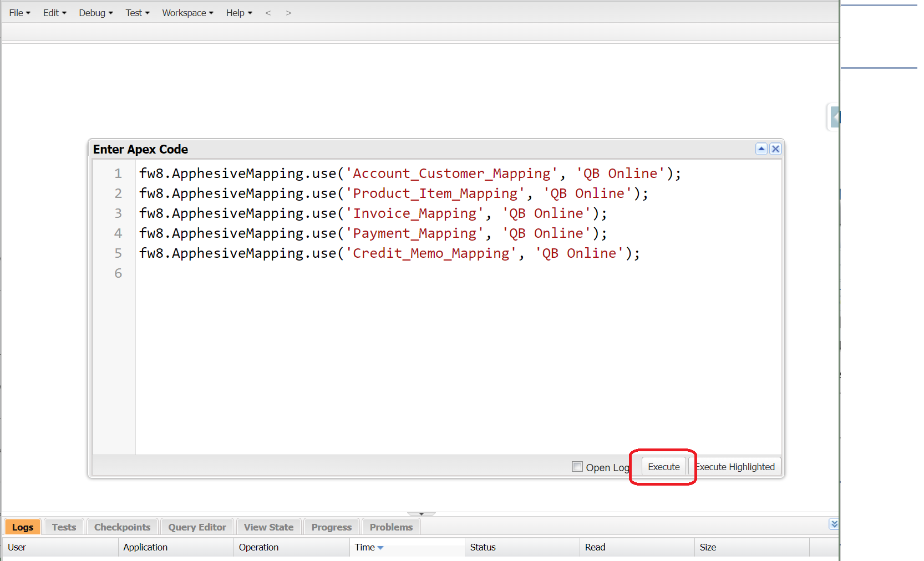
Task: Collapse the bottom Logs panel
Action: (834, 524)
